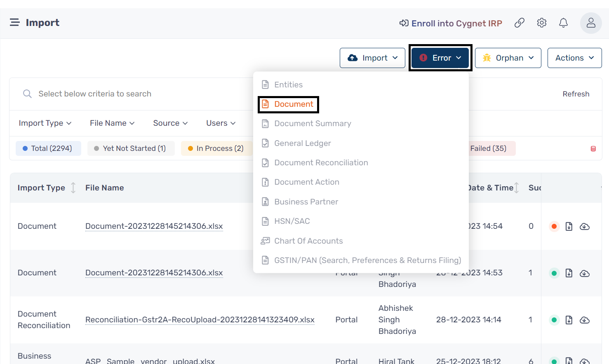609x364 pixels.
Task: Click the link chain icon in header
Action: point(520,23)
